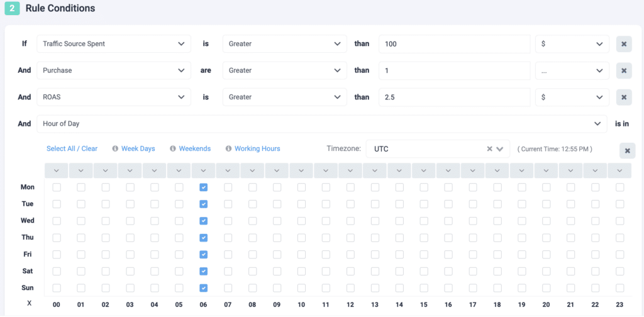Uncheck Monday at hour 06
Screen dimensions: 644x317
coord(203,187)
